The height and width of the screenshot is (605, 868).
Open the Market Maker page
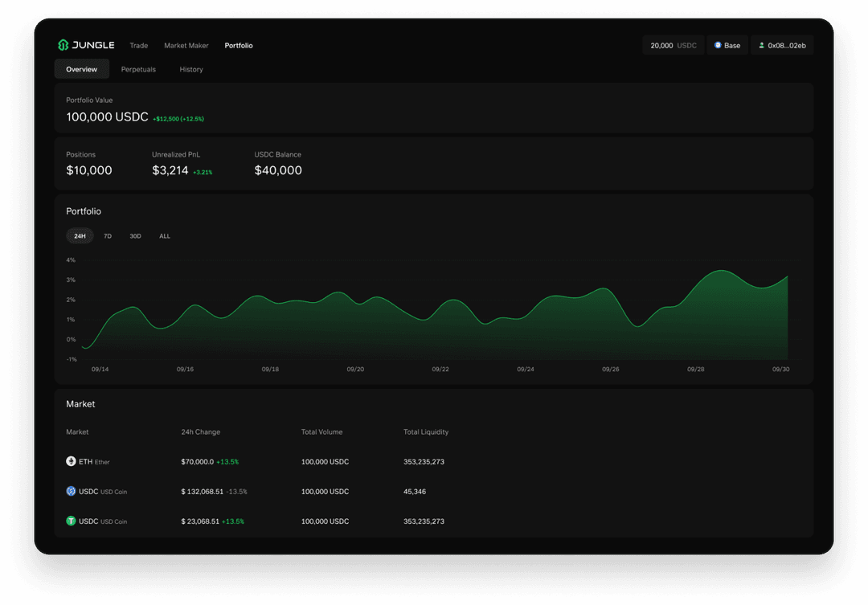click(x=186, y=46)
